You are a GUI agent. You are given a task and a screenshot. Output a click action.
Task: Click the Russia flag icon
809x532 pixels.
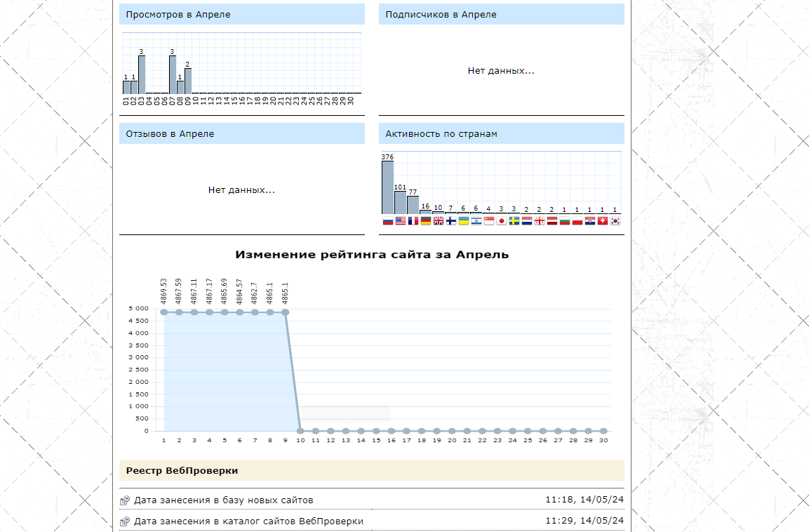pyautogui.click(x=388, y=221)
